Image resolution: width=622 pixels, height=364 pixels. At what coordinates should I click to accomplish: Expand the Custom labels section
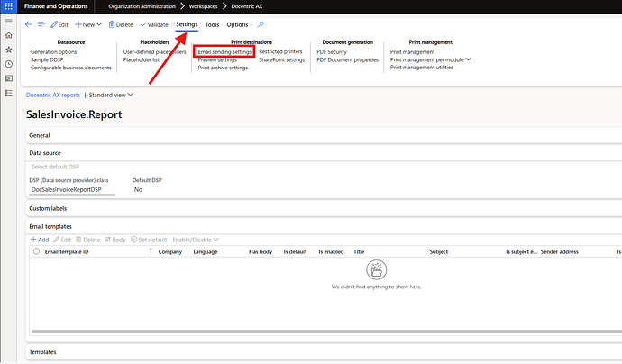[324, 208]
